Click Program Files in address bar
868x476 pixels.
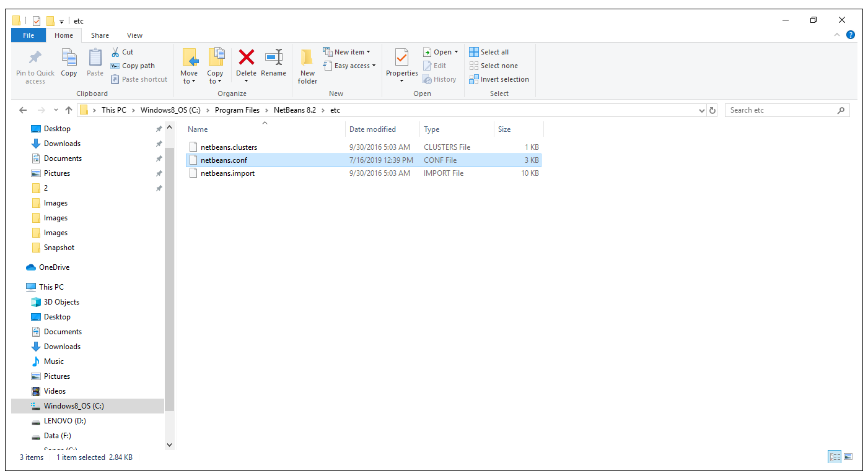(237, 110)
